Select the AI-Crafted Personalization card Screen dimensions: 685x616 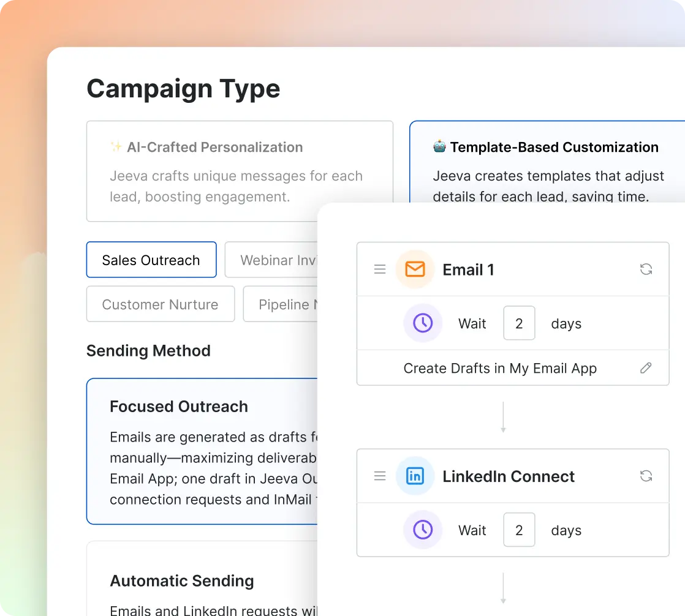[x=240, y=171]
